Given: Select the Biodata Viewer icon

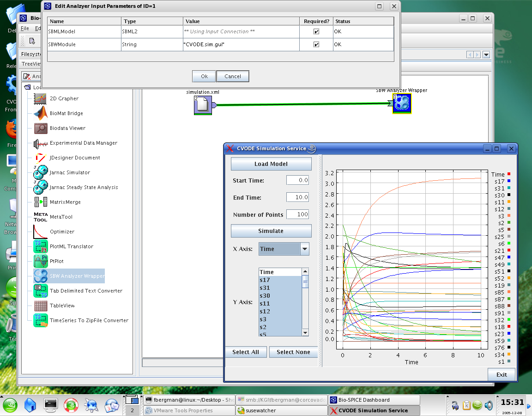Looking at the screenshot, I should [x=40, y=128].
